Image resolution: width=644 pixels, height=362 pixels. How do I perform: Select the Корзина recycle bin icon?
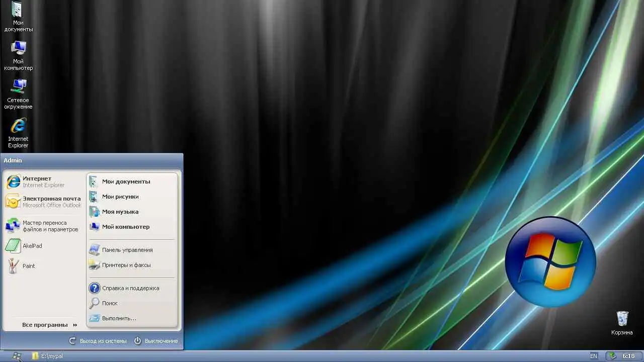coord(622,323)
